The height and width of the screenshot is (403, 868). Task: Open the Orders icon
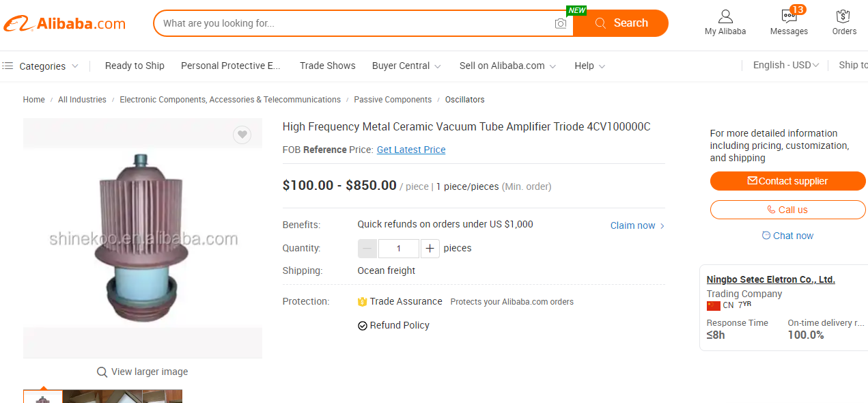(843, 17)
